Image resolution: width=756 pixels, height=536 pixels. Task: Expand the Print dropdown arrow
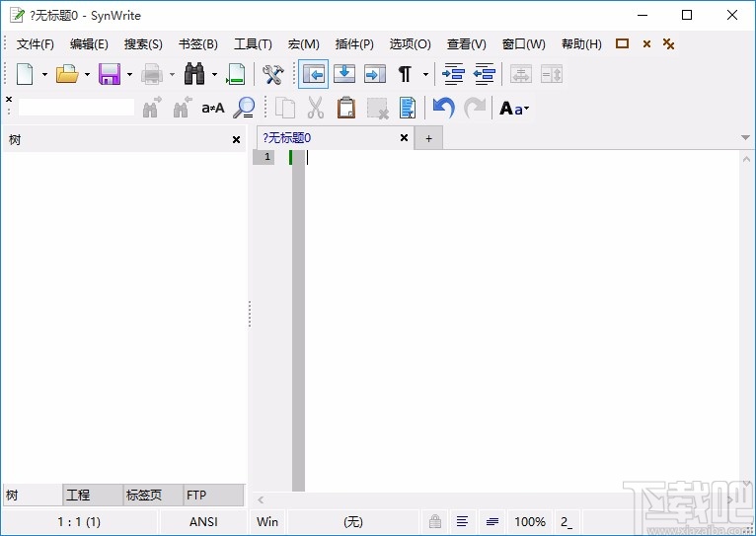[x=172, y=74]
